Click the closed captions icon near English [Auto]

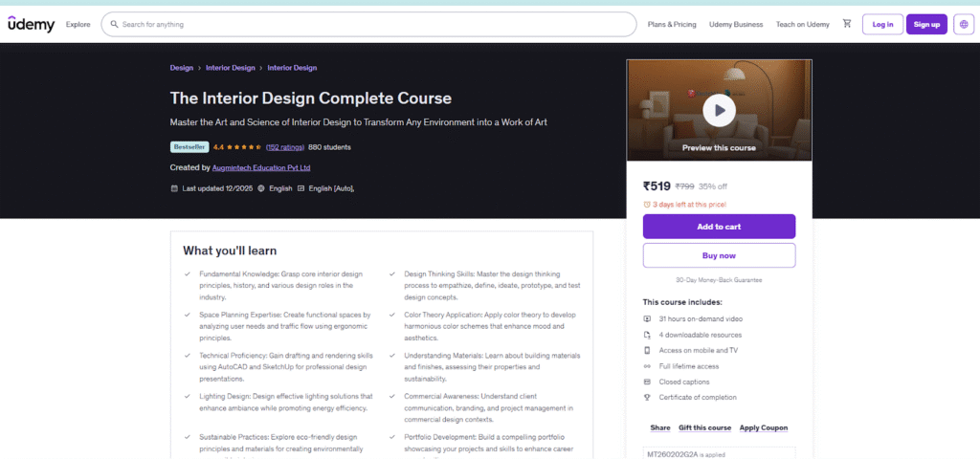coord(301,188)
